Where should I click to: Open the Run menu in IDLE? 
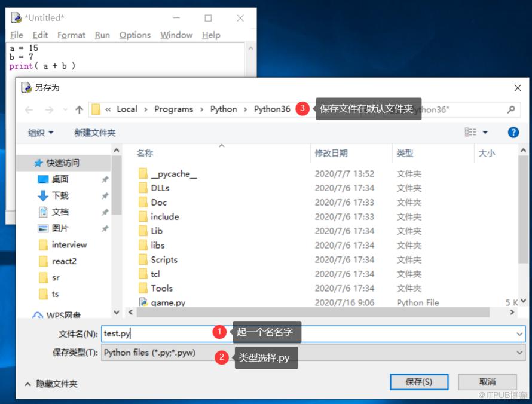coord(102,35)
